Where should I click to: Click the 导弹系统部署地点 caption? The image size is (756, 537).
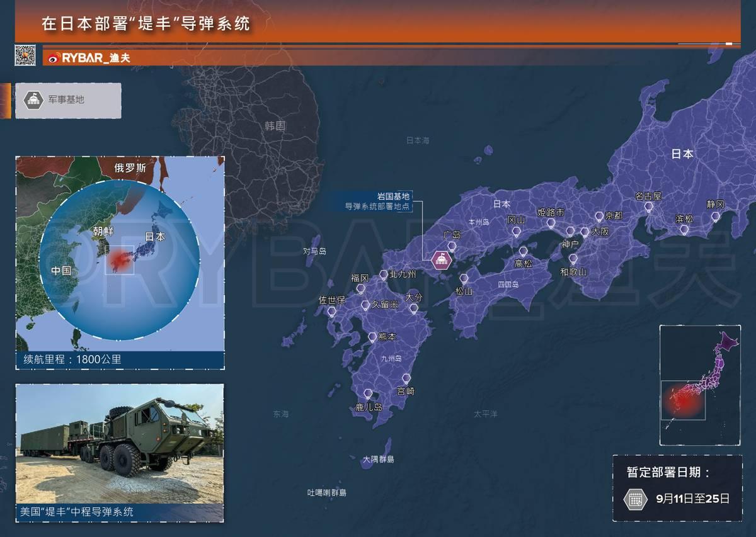pyautogui.click(x=378, y=206)
